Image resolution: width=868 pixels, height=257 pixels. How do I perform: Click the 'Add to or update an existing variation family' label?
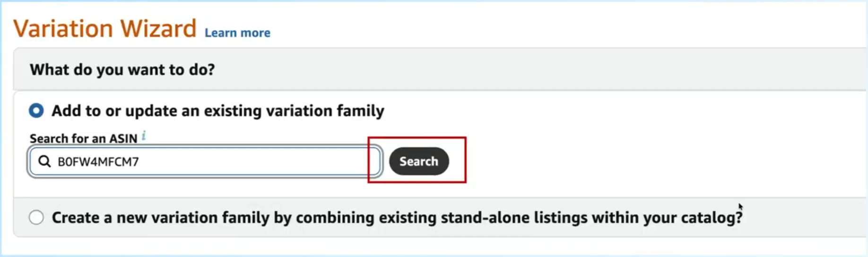coord(217,111)
